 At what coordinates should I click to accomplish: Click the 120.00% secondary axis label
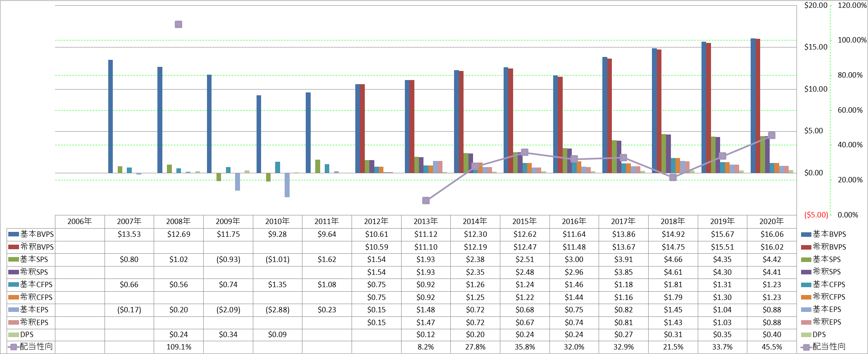tap(852, 5)
